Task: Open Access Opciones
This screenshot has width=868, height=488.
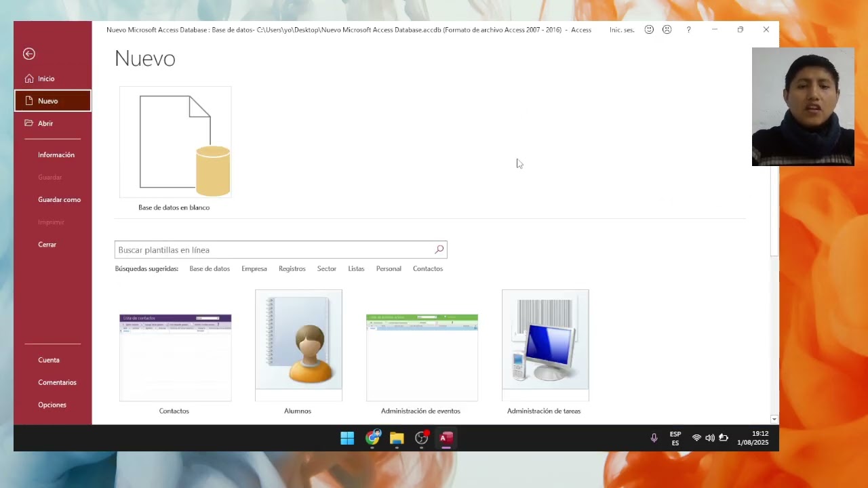Action: [53, 405]
